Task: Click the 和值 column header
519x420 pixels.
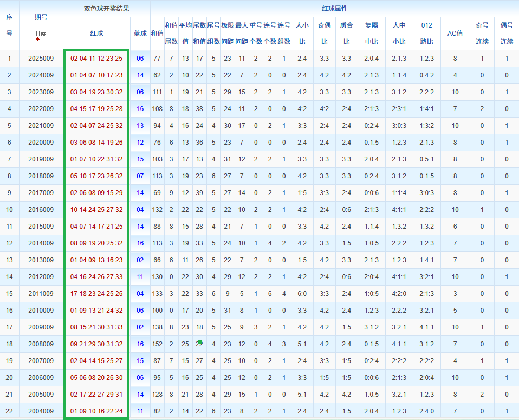Action: (157, 33)
